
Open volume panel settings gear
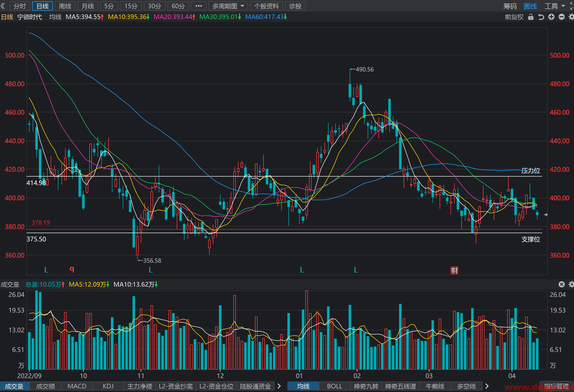[x=571, y=284]
